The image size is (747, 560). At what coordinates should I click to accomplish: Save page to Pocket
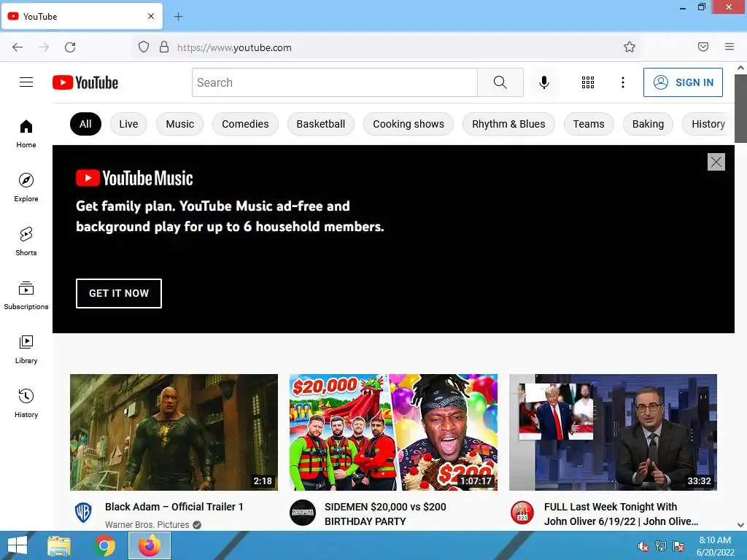703,47
